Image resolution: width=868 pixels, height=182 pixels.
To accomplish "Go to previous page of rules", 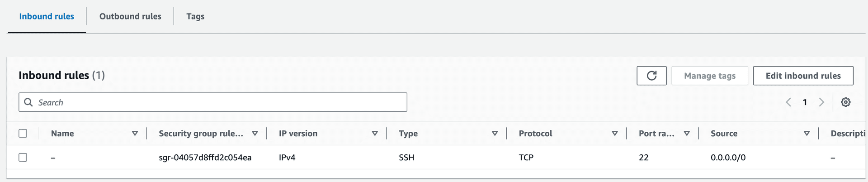I will 788,102.
